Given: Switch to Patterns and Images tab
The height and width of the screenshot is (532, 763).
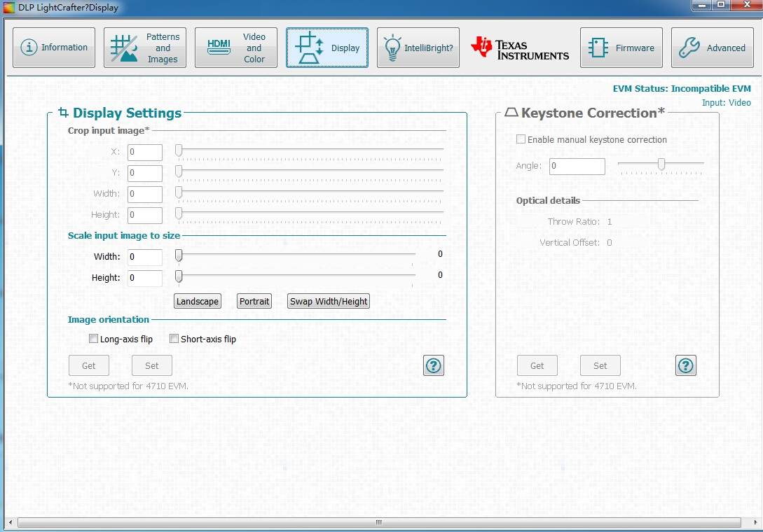Looking at the screenshot, I should [x=145, y=48].
